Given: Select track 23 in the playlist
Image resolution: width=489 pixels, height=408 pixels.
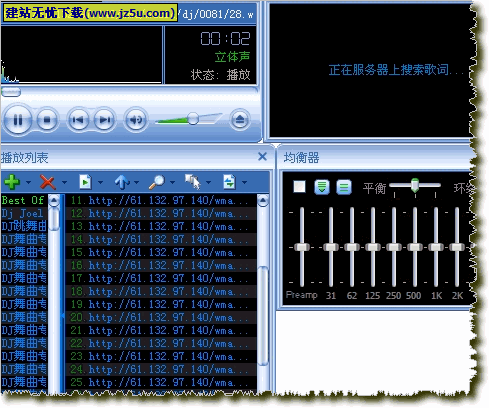Looking at the screenshot, I should pos(161,356).
